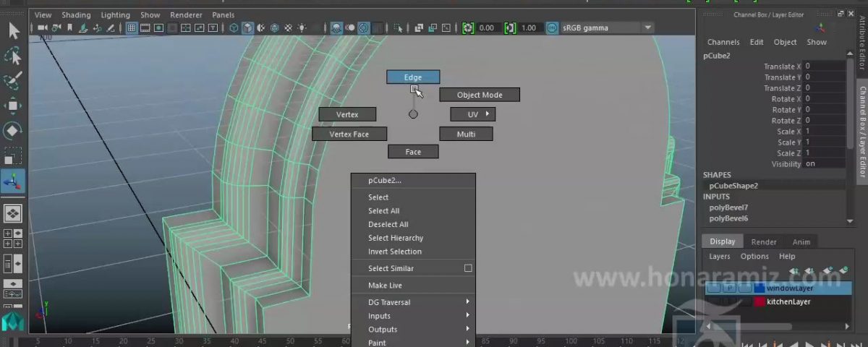This screenshot has height=347, width=868.
Task: Click the exposure value field 0.00
Action: click(x=488, y=28)
